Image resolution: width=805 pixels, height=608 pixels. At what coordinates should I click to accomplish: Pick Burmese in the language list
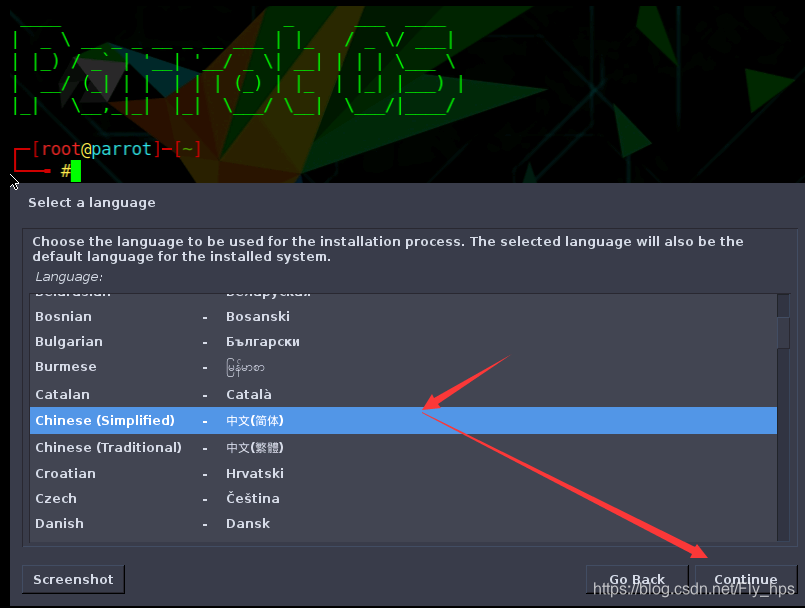coord(403,367)
